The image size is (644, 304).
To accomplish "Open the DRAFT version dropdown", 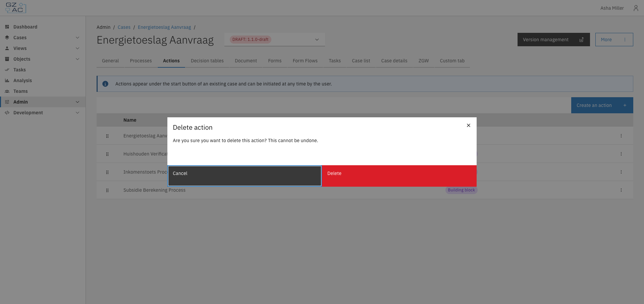I will tap(275, 40).
